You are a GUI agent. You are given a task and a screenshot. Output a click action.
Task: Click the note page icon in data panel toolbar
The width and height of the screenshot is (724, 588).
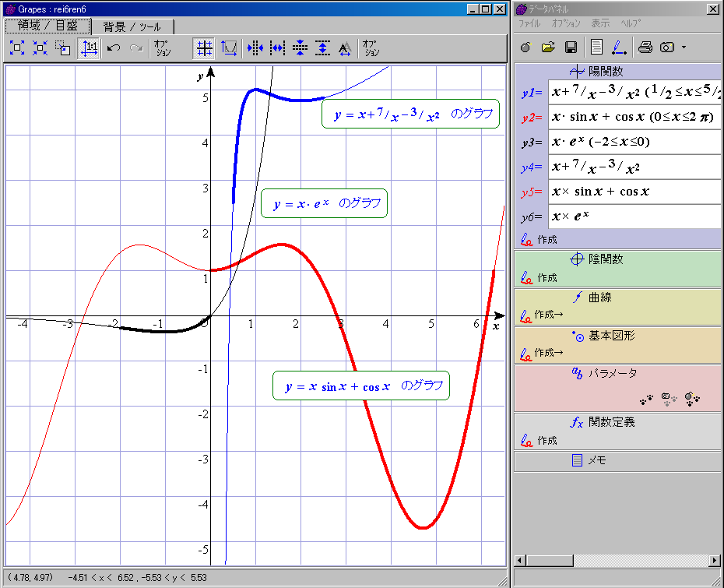[596, 47]
